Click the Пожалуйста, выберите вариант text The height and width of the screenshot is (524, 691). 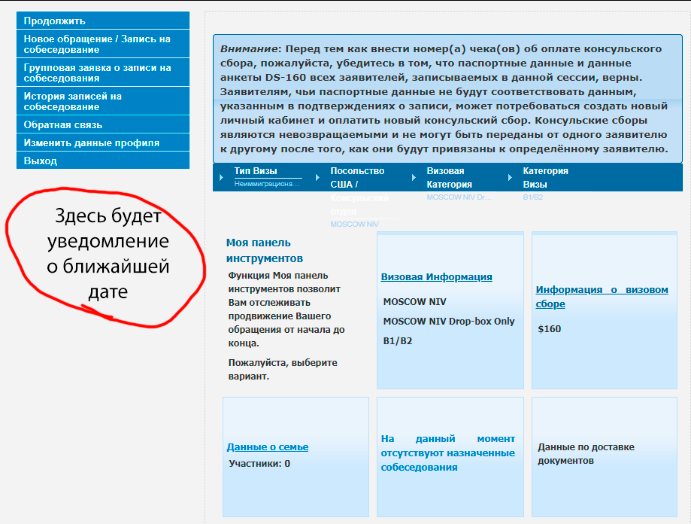coord(282,369)
